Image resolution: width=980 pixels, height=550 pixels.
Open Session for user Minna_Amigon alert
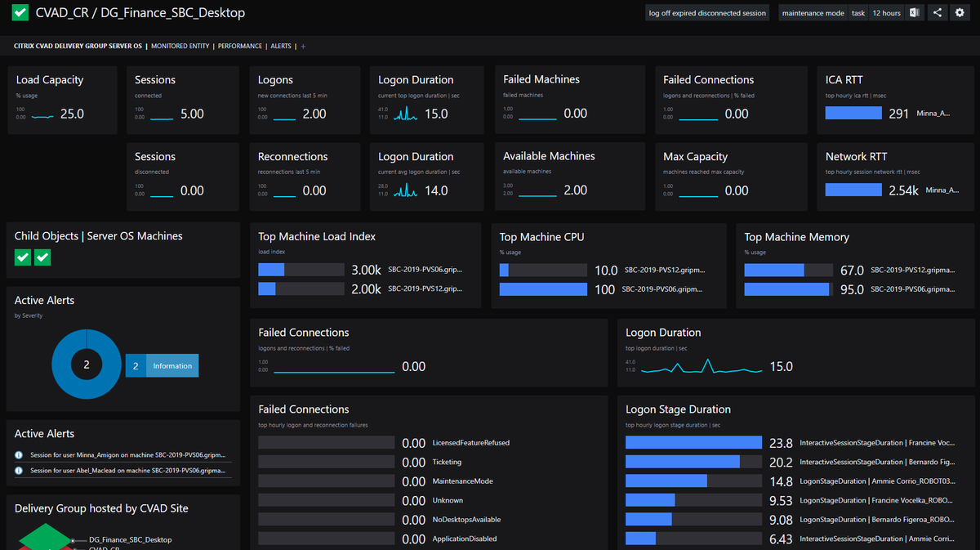(x=126, y=455)
